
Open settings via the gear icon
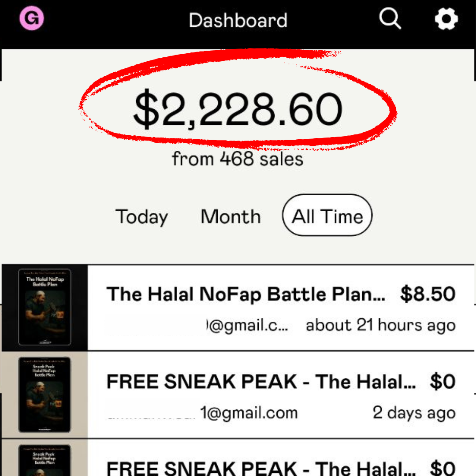[x=446, y=19]
